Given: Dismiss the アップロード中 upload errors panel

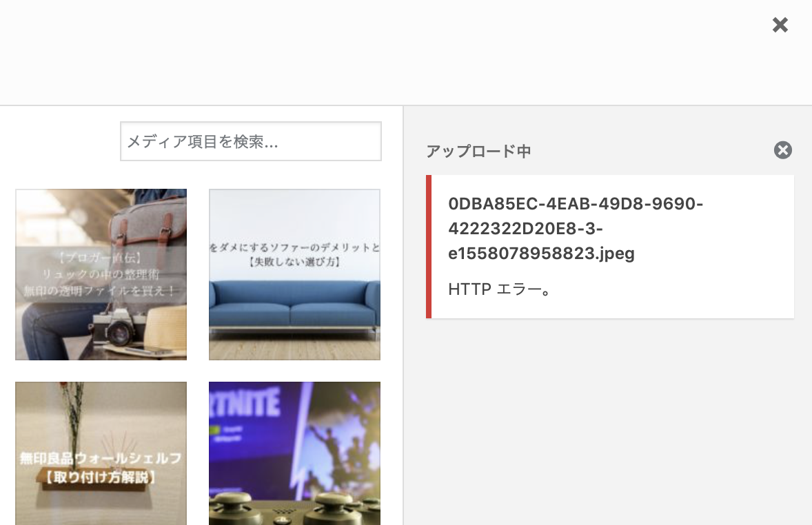Looking at the screenshot, I should coord(783,150).
